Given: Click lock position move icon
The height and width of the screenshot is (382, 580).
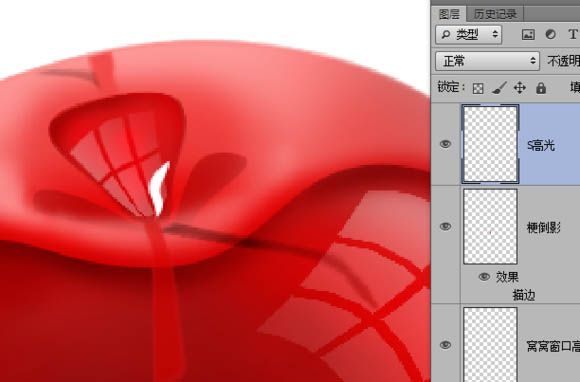Looking at the screenshot, I should 520,88.
